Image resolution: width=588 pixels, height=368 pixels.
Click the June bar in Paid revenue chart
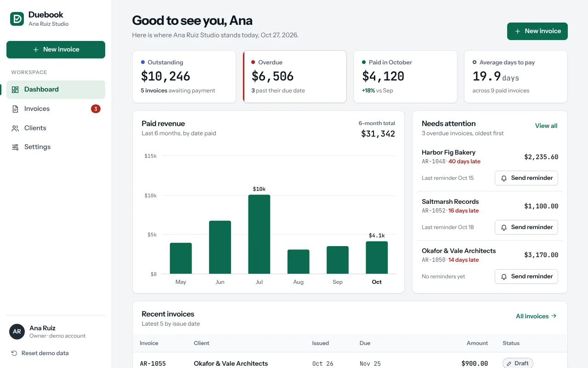click(x=220, y=247)
